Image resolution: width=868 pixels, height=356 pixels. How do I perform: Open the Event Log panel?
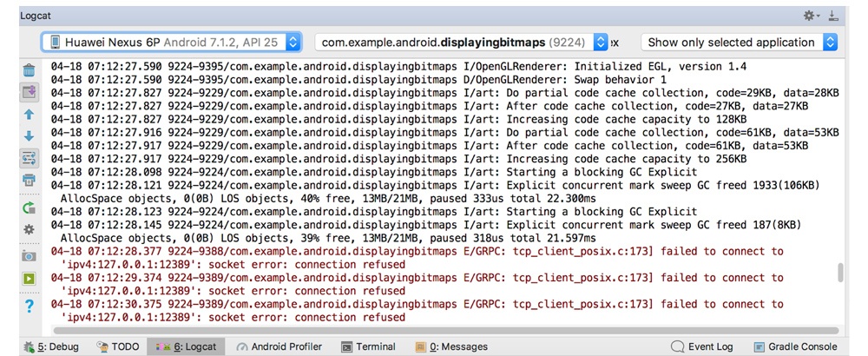pos(701,346)
